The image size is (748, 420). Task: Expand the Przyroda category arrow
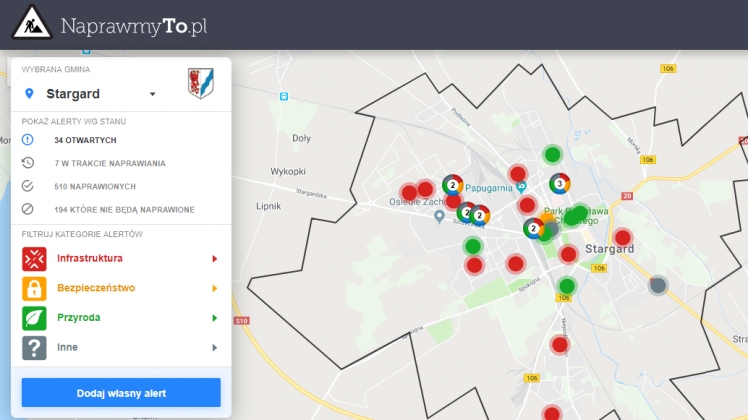coord(214,318)
